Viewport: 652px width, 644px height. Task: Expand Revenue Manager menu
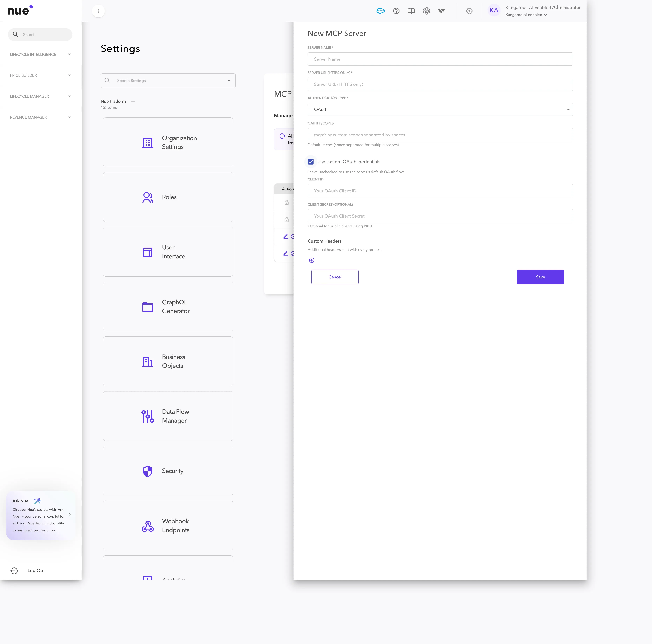click(x=41, y=117)
